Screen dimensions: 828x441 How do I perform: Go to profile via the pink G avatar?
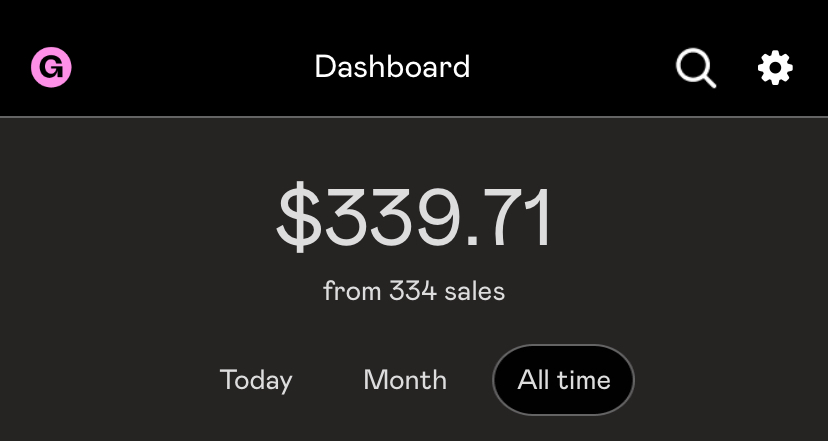(51, 68)
